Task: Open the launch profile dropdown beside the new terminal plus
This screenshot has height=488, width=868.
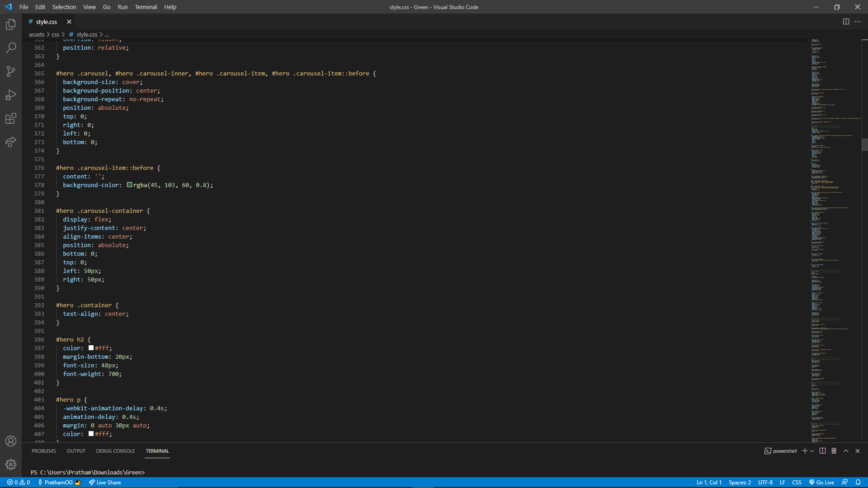Action: pos(812,451)
